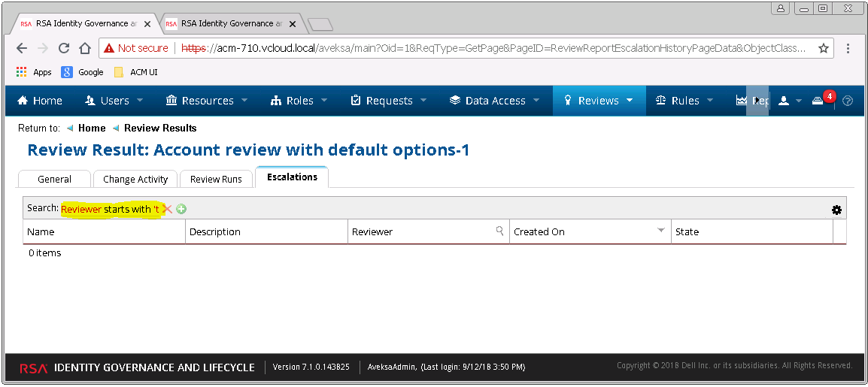Open the user profile menu icon
868x387 pixels.
(x=784, y=101)
